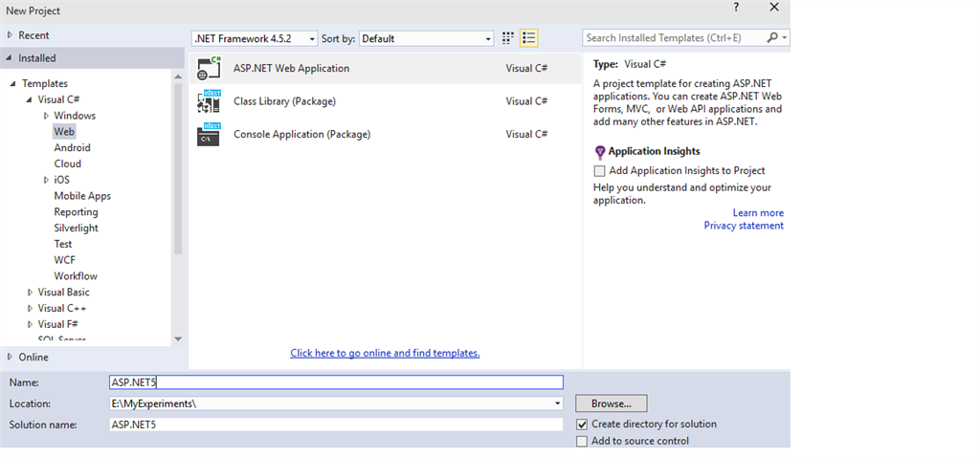Enable Add Application Insights to Project
Image resolution: width=980 pixels, height=457 pixels.
click(x=600, y=171)
